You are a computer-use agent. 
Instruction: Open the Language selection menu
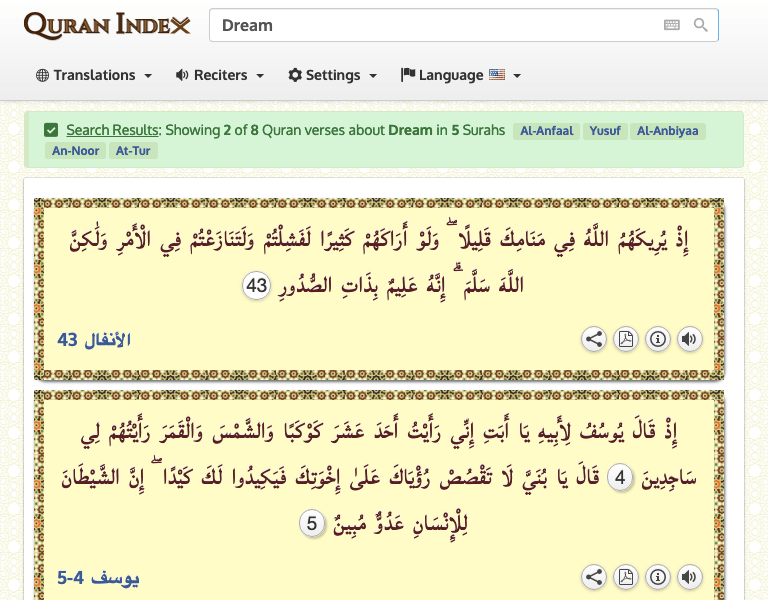[x=461, y=75]
